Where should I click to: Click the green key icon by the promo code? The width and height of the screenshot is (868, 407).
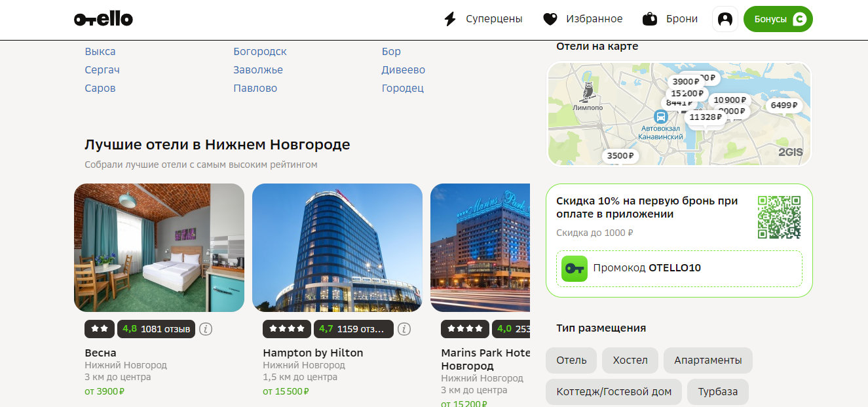[x=575, y=269]
